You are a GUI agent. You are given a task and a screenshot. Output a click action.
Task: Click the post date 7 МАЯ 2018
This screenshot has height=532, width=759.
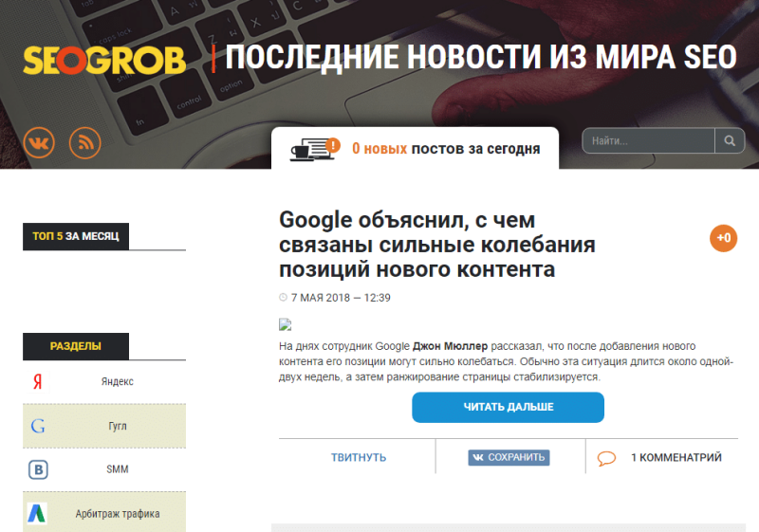point(320,298)
